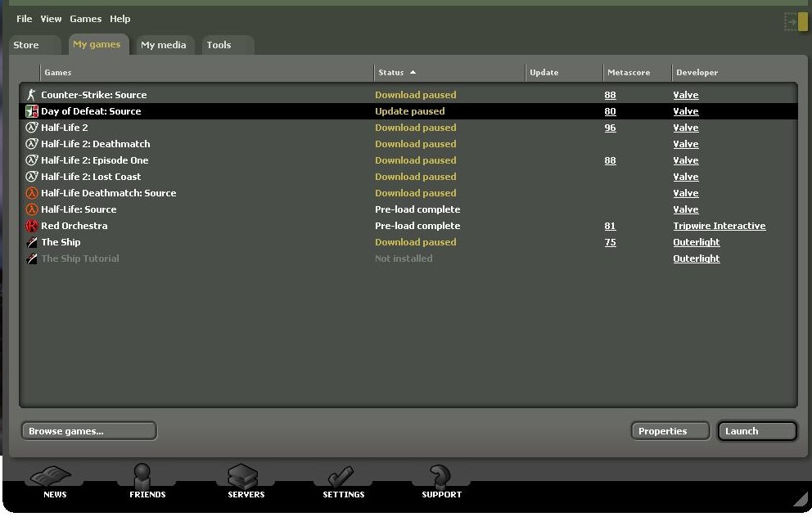Open Valve link in Counter-Strike: Source row

[x=686, y=95]
